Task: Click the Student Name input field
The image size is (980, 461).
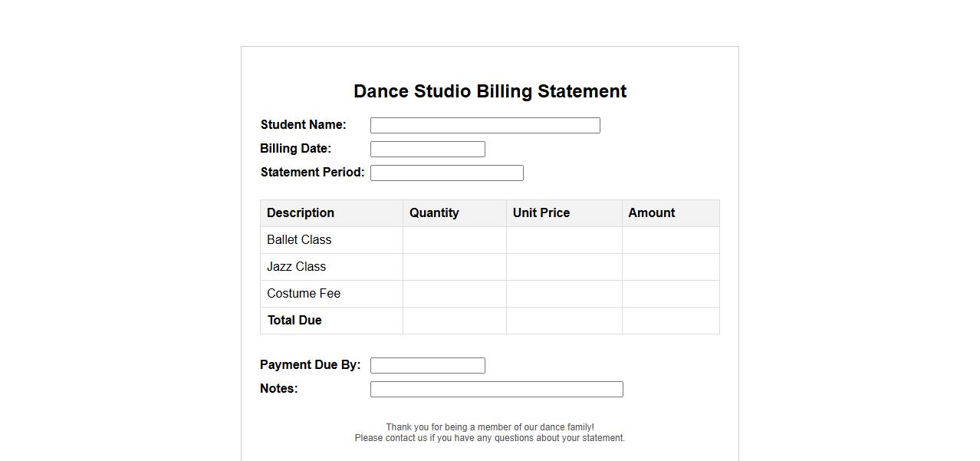Action: (485, 125)
